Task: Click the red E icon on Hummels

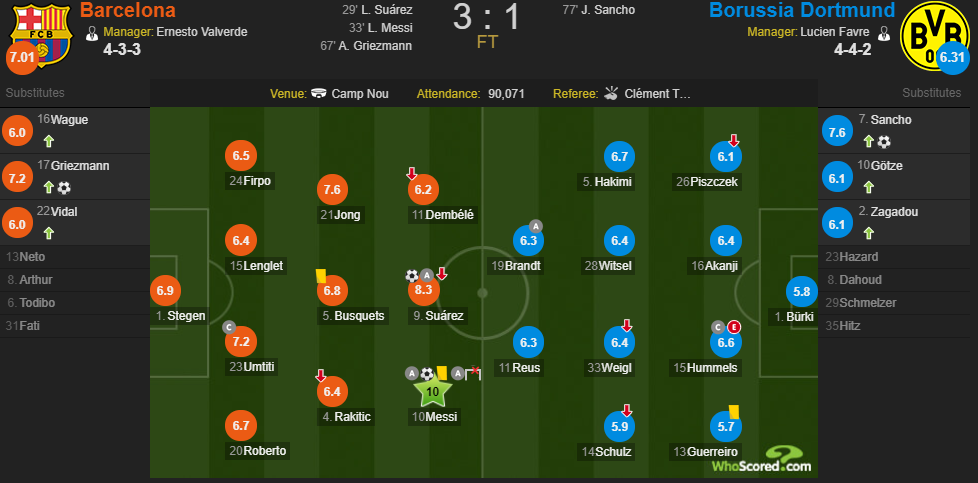Action: coord(733,326)
